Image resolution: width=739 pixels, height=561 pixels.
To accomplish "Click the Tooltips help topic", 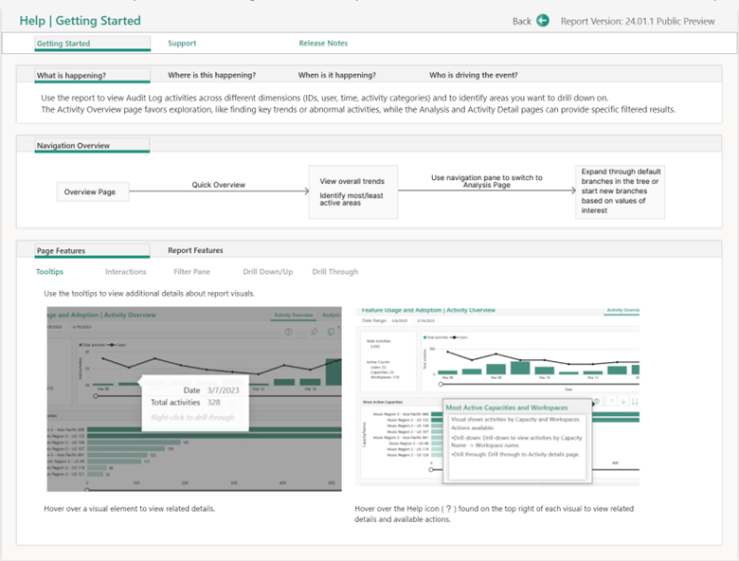I will (50, 271).
